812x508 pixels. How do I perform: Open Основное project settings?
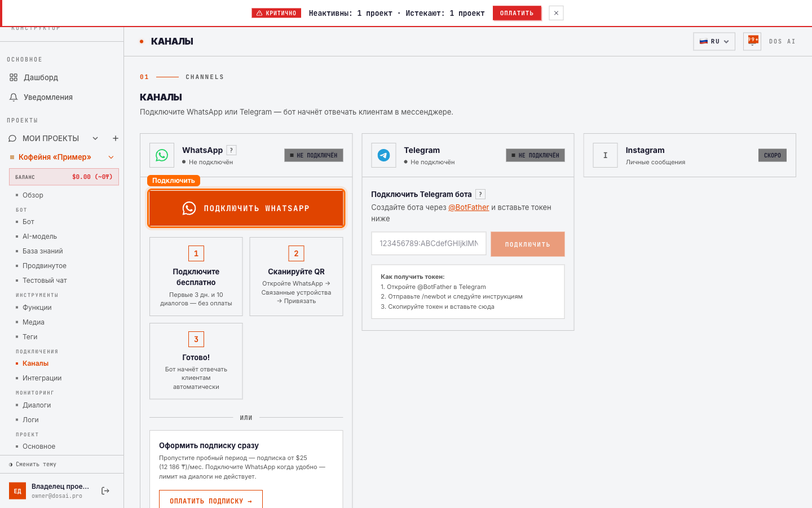coord(39,446)
